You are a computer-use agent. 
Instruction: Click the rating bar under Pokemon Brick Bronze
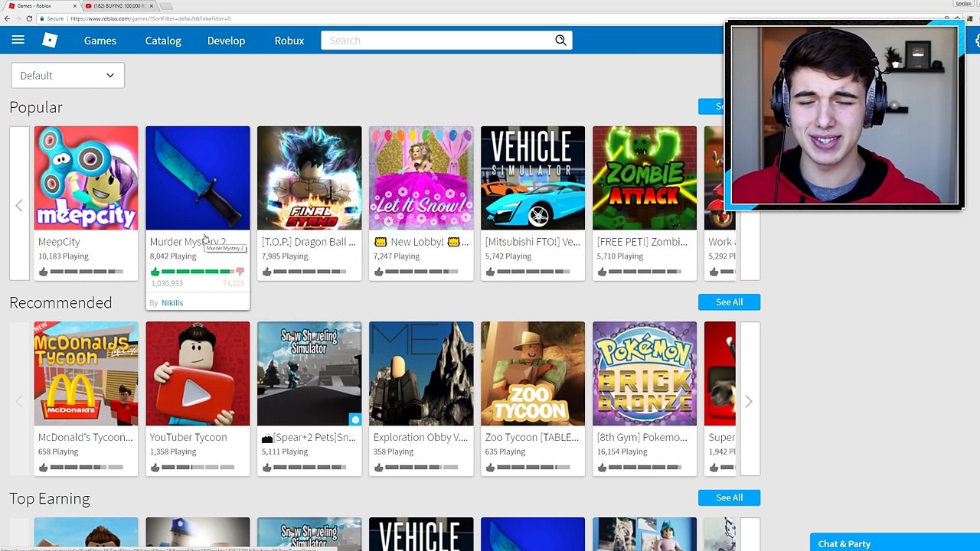[645, 467]
